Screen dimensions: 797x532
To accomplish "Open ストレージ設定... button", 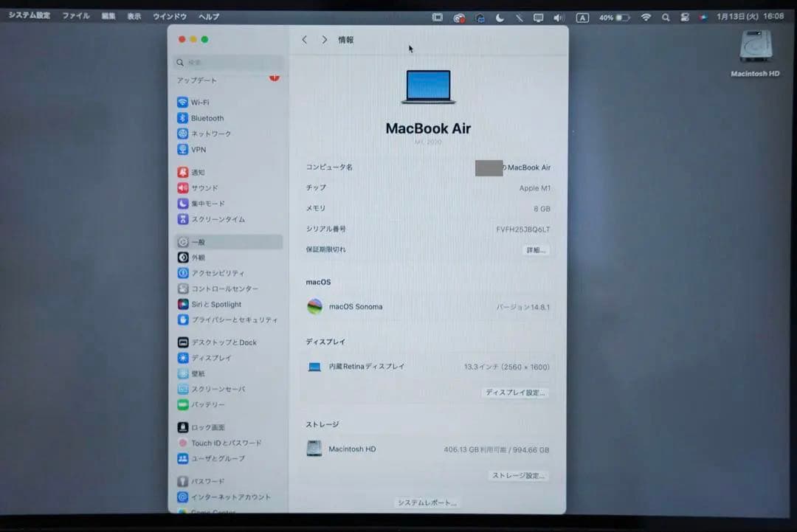I will pyautogui.click(x=518, y=476).
